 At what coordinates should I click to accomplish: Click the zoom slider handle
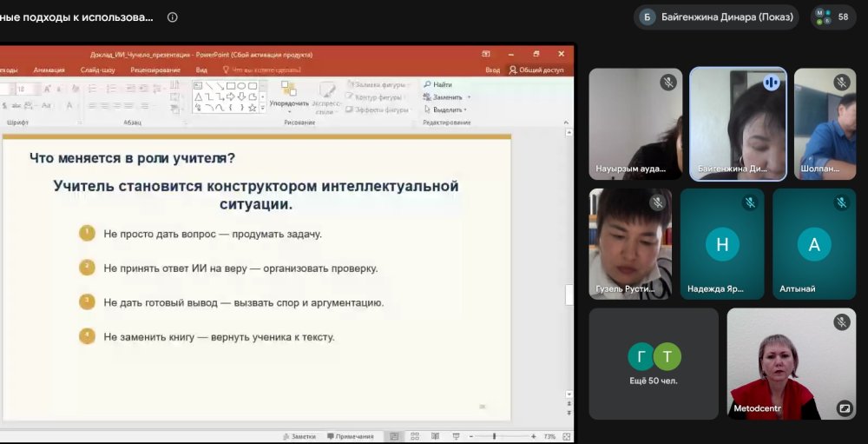(495, 437)
